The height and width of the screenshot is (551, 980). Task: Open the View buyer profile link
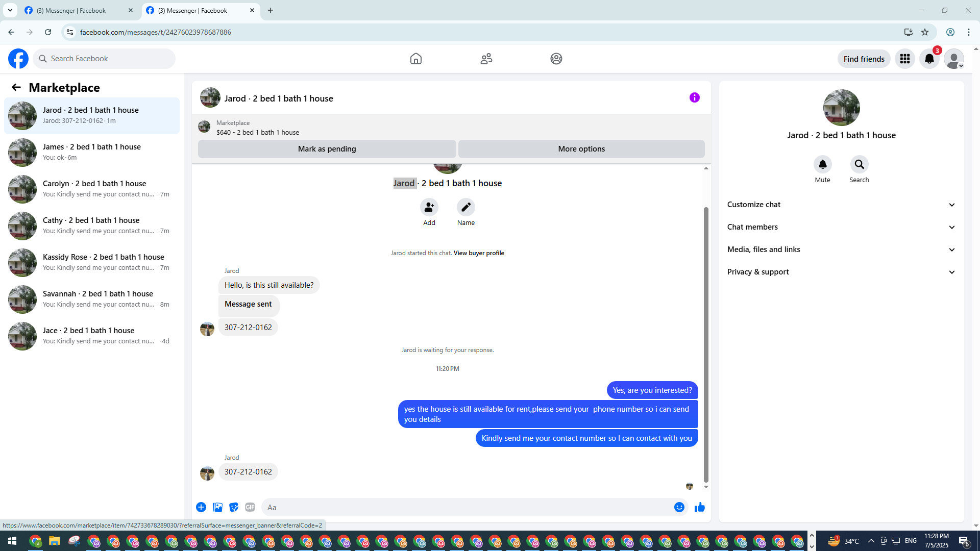pyautogui.click(x=478, y=253)
